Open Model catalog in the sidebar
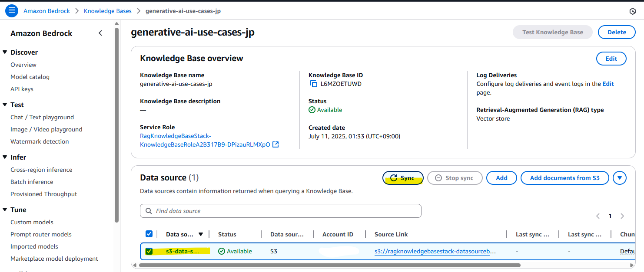The width and height of the screenshot is (644, 272). coord(30,77)
